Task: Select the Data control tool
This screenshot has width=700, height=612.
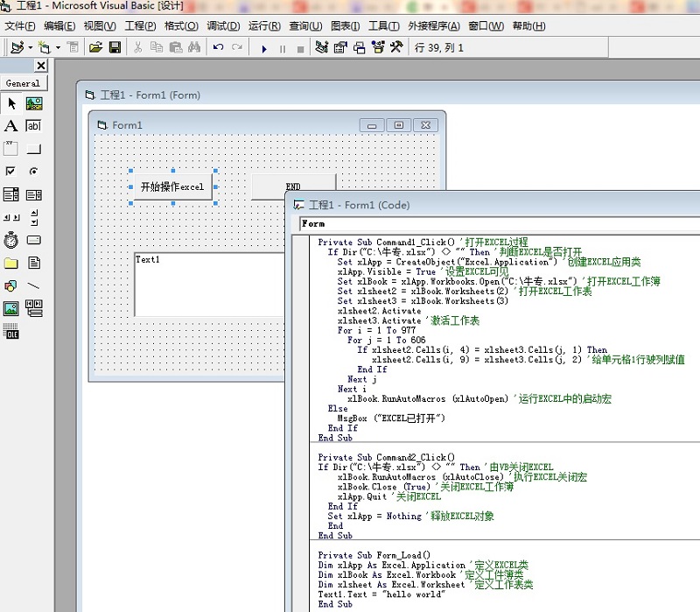Action: coord(34,308)
